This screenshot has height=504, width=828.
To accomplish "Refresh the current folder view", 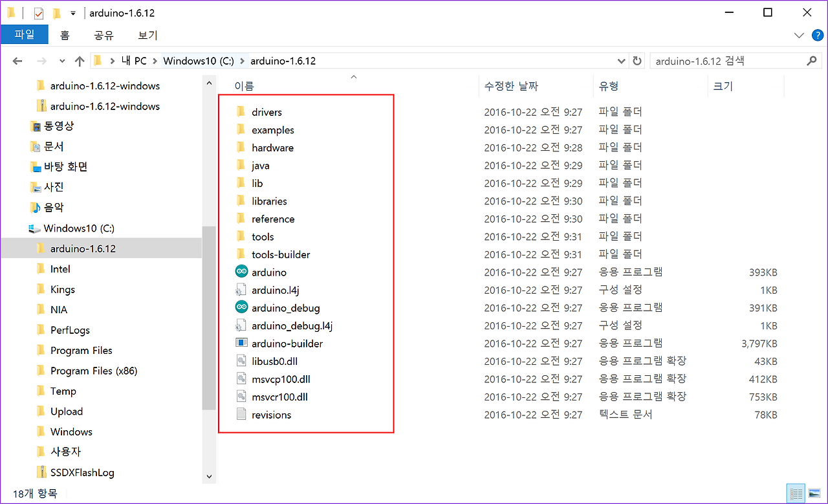I will [x=637, y=61].
